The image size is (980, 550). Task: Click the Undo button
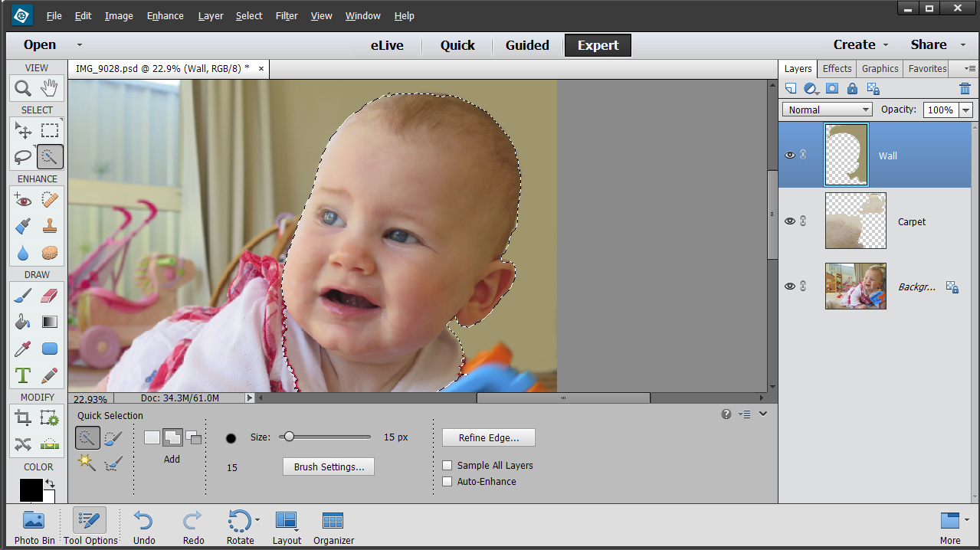(144, 527)
